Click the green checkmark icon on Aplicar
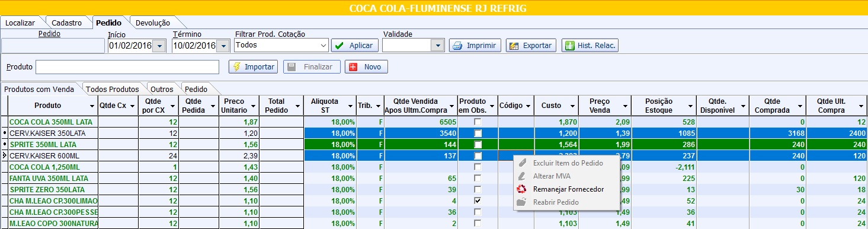This screenshot has width=868, height=229. click(x=339, y=46)
